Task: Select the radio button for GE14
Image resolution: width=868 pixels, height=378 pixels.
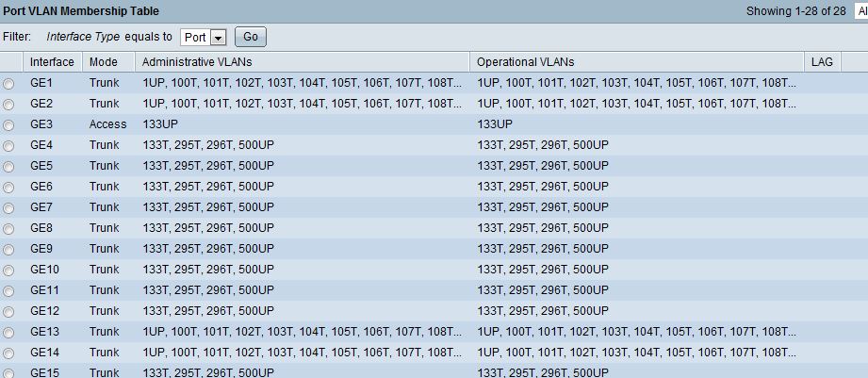Action: point(8,353)
